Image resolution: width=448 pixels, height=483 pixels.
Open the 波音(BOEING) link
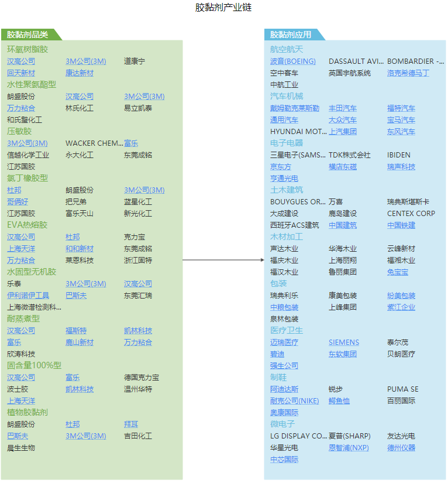[x=293, y=61]
